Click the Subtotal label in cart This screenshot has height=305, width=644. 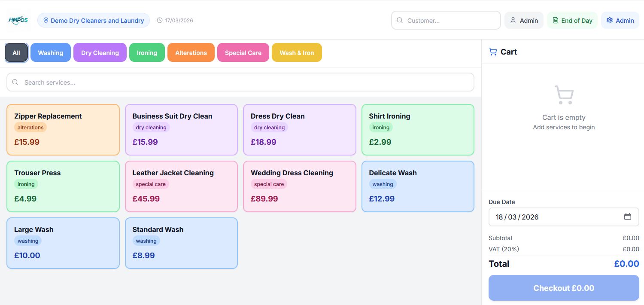pyautogui.click(x=500, y=238)
